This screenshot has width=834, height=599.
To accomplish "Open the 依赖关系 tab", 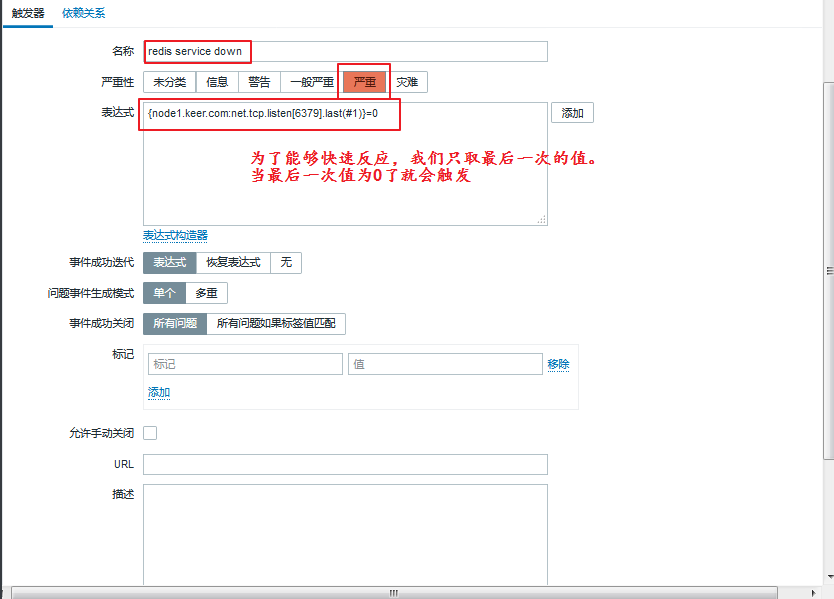I will tap(84, 13).
